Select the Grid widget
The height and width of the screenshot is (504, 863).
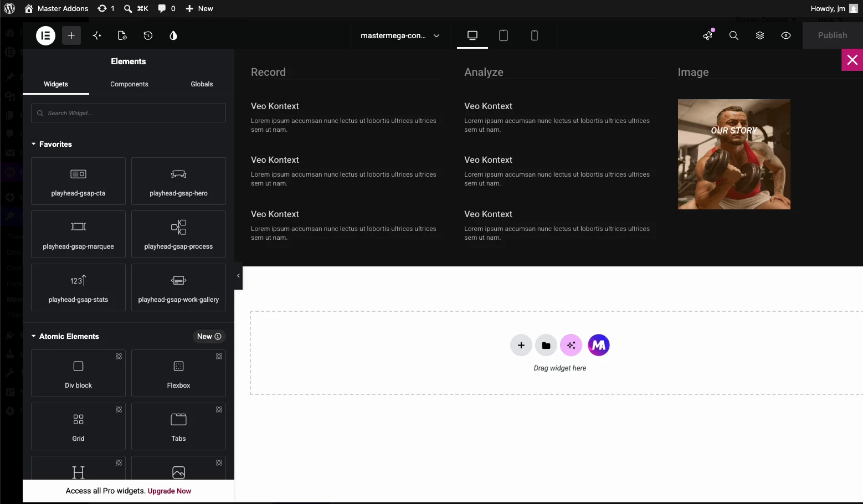(x=78, y=426)
